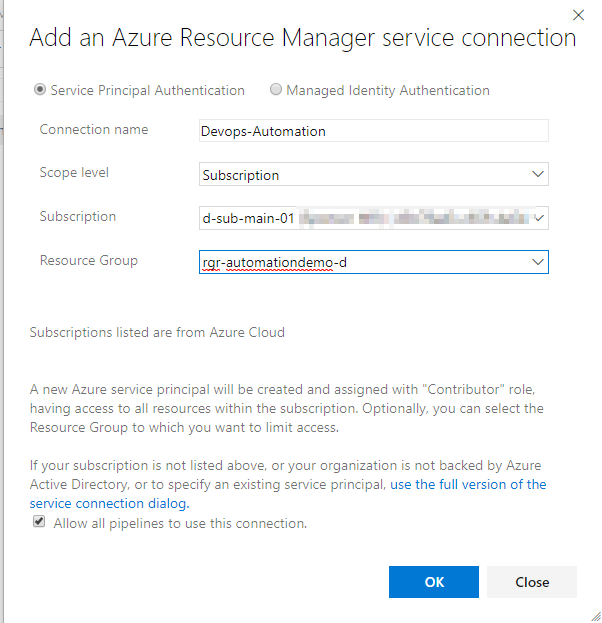Close the dialog with the X icon
602x623 pixels.
point(578,15)
